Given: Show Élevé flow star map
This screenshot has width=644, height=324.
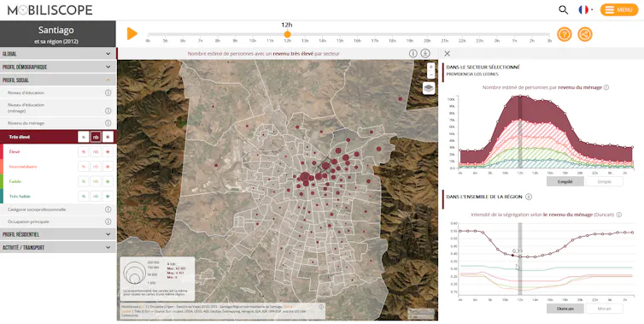Looking at the screenshot, I should (x=108, y=151).
